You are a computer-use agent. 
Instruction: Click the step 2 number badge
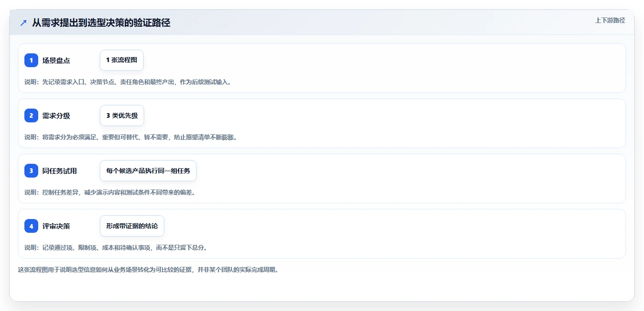tap(31, 115)
